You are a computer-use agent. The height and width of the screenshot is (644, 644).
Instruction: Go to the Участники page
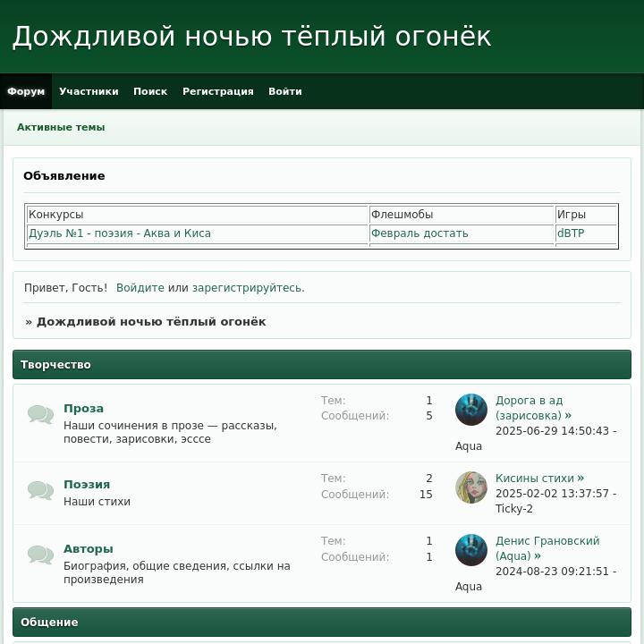89,91
